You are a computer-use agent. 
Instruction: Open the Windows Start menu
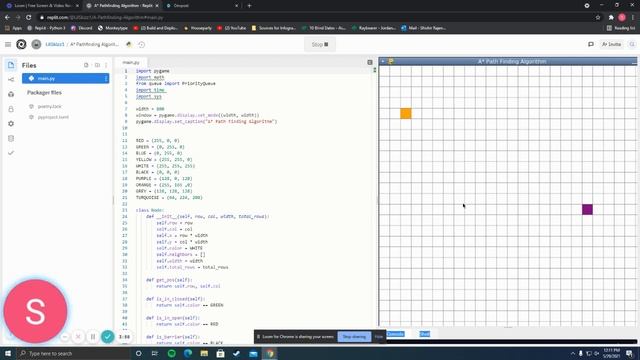(x=8, y=353)
